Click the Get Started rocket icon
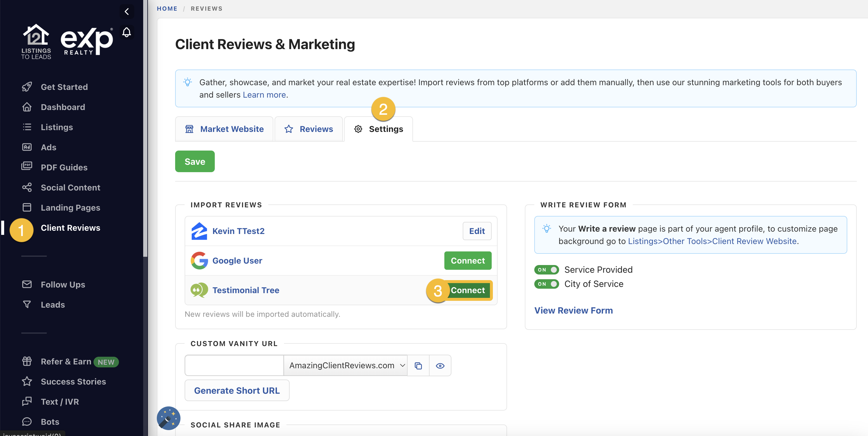 click(x=27, y=87)
